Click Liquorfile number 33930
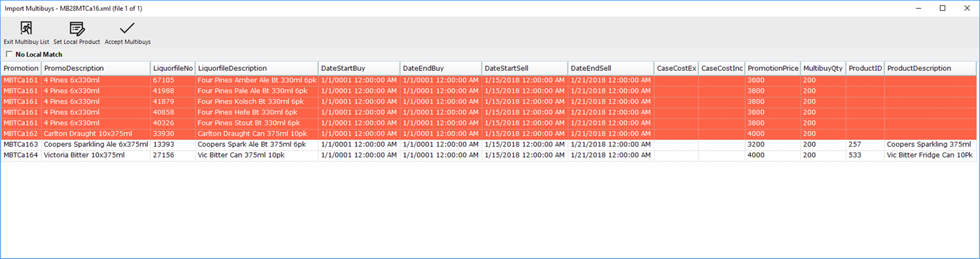The height and width of the screenshot is (259, 980). [172, 134]
